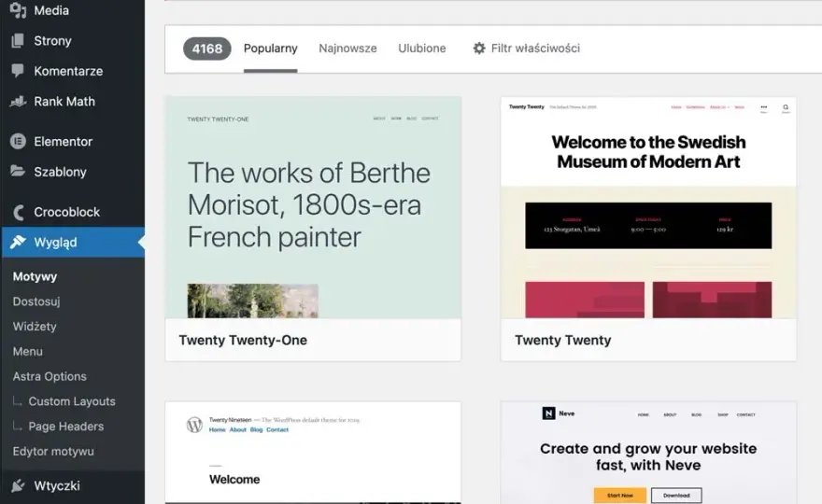The width and height of the screenshot is (822, 504).
Task: Select the Twenty Twenty-One theme thumbnail
Action: (x=313, y=207)
